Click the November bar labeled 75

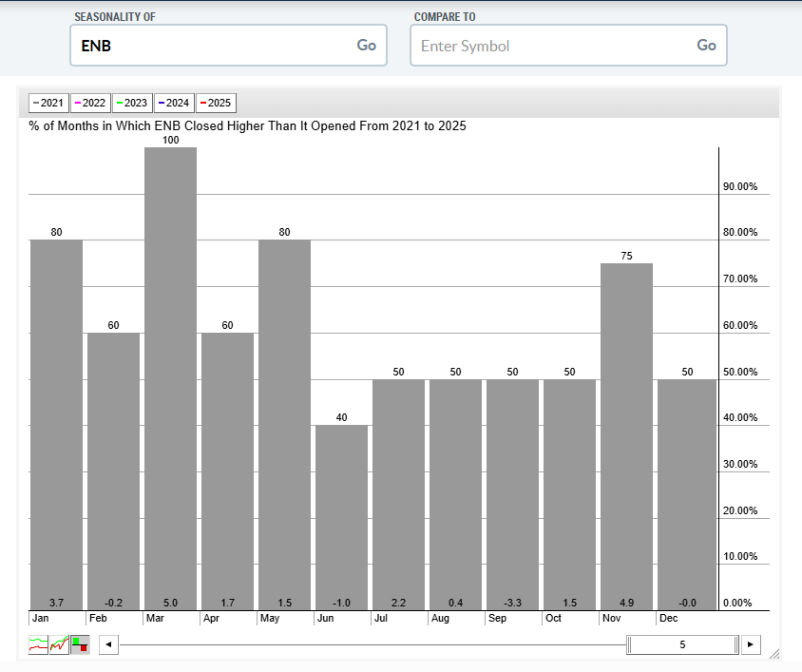[626, 436]
